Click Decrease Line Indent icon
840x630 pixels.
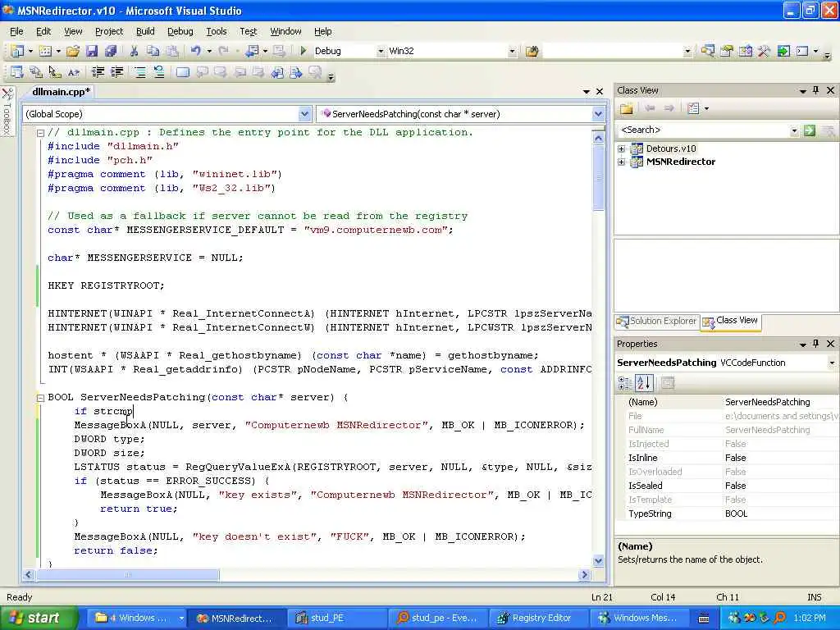tap(98, 72)
